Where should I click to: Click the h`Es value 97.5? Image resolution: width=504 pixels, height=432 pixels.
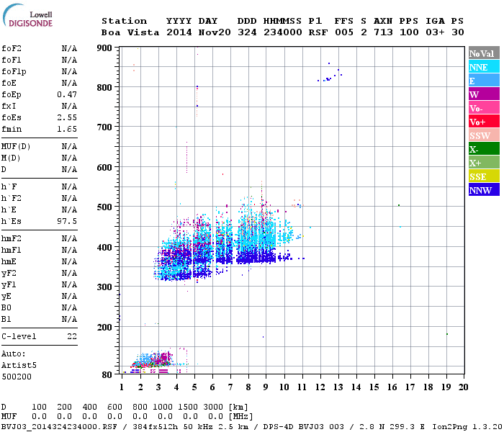pyautogui.click(x=67, y=221)
